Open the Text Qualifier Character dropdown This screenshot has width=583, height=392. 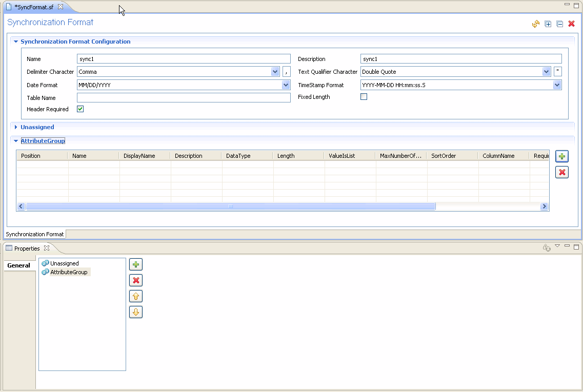tap(546, 72)
